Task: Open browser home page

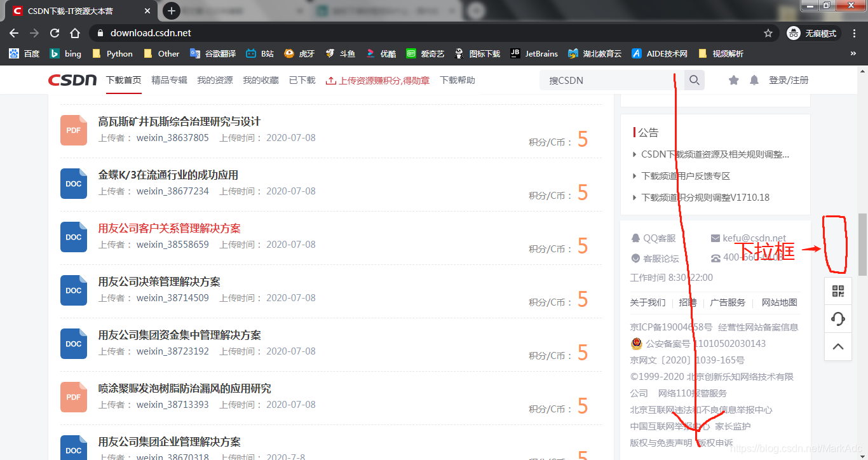Action: point(75,33)
